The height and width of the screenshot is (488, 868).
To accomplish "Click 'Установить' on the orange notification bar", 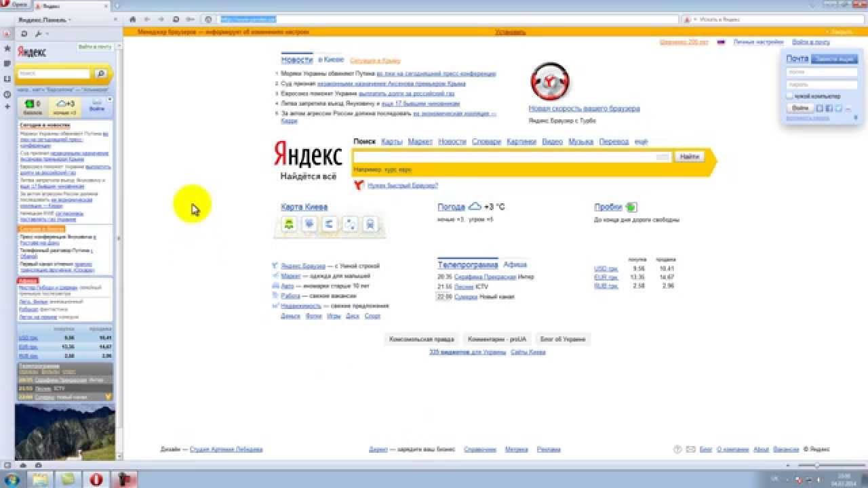I will tap(510, 32).
